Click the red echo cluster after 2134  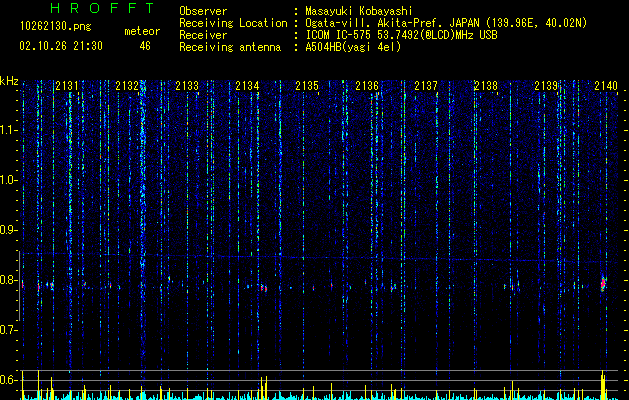pyautogui.click(x=264, y=288)
